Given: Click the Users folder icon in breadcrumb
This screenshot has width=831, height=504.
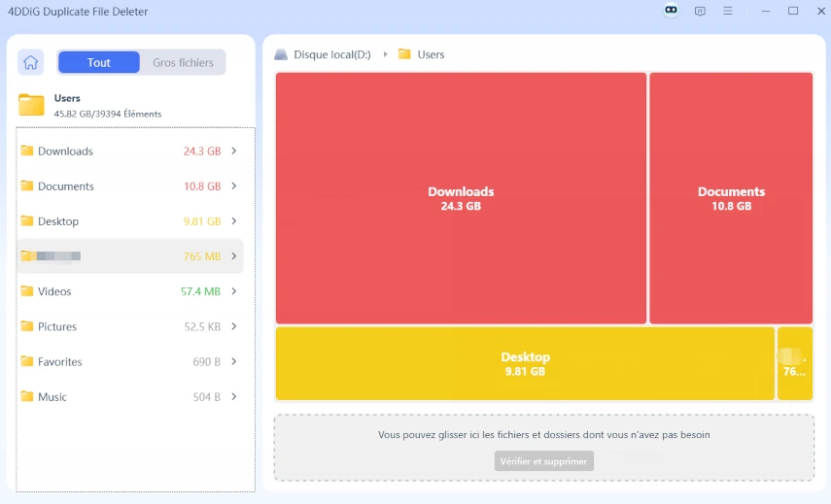Looking at the screenshot, I should pos(404,54).
